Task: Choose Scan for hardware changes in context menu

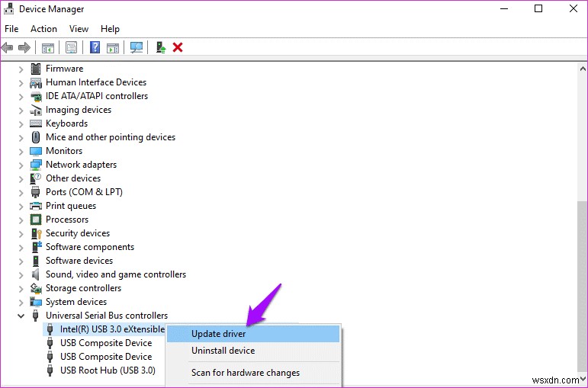Action: click(253, 373)
